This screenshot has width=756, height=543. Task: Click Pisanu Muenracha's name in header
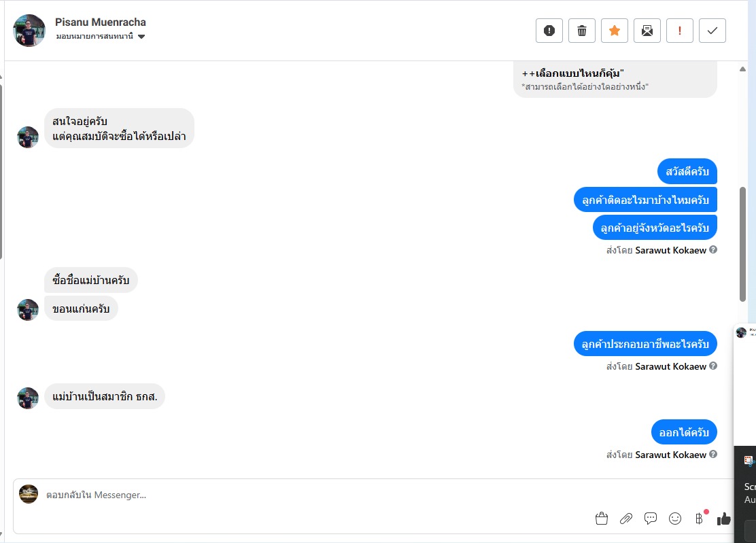[101, 22]
